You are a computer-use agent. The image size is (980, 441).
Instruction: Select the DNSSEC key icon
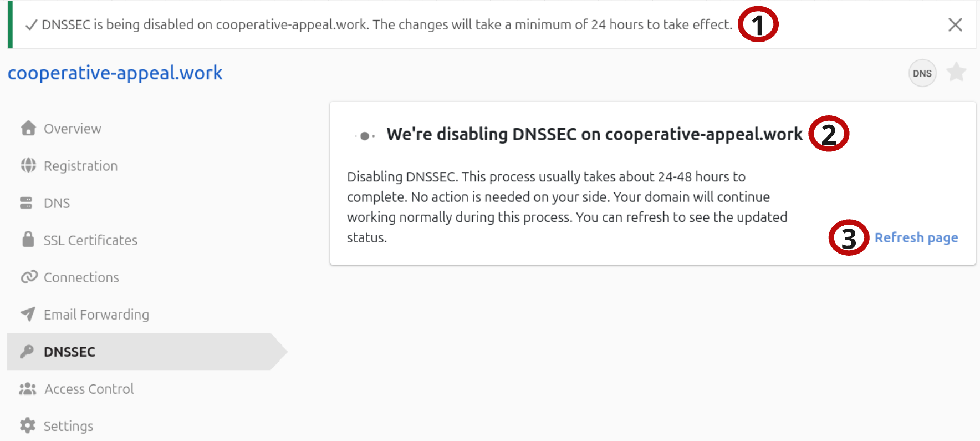27,351
